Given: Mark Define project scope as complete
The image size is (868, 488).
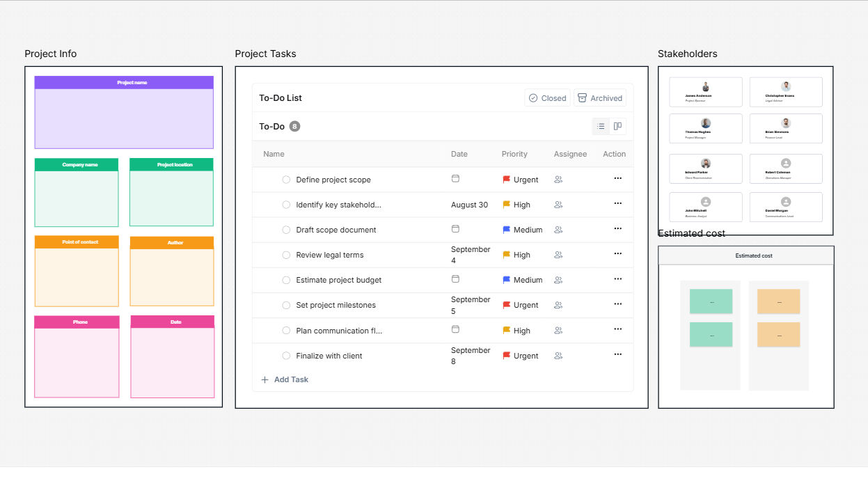Looking at the screenshot, I should click(x=286, y=180).
